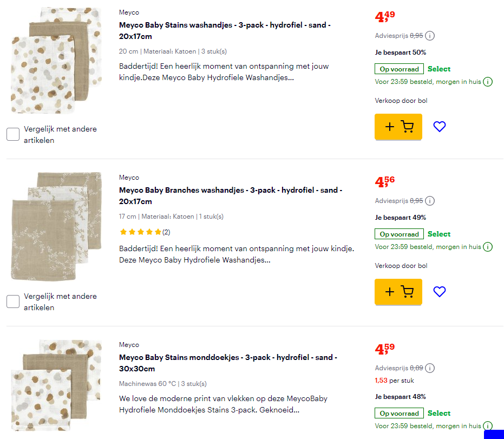The image size is (504, 439).
Task: Favorite the Meyco Baby Branches washandjes
Action: (x=439, y=291)
